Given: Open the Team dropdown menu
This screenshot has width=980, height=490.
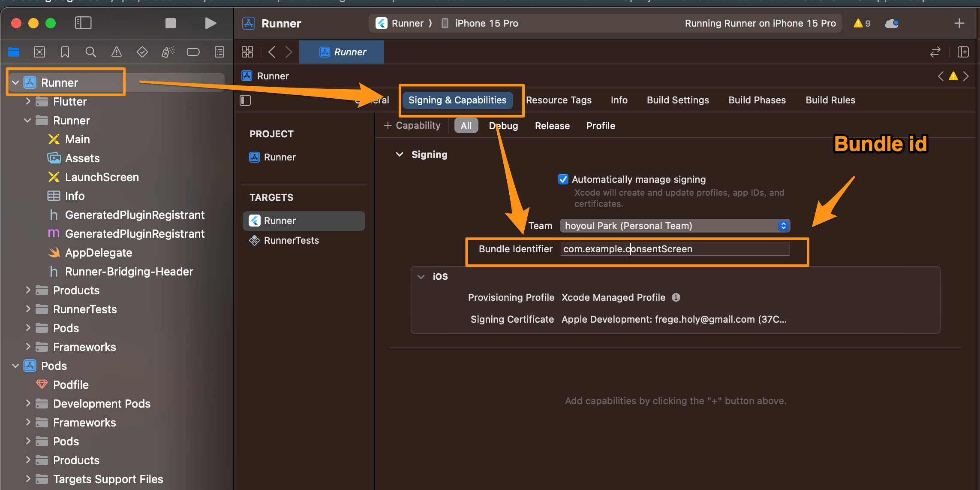Looking at the screenshot, I should pyautogui.click(x=675, y=226).
